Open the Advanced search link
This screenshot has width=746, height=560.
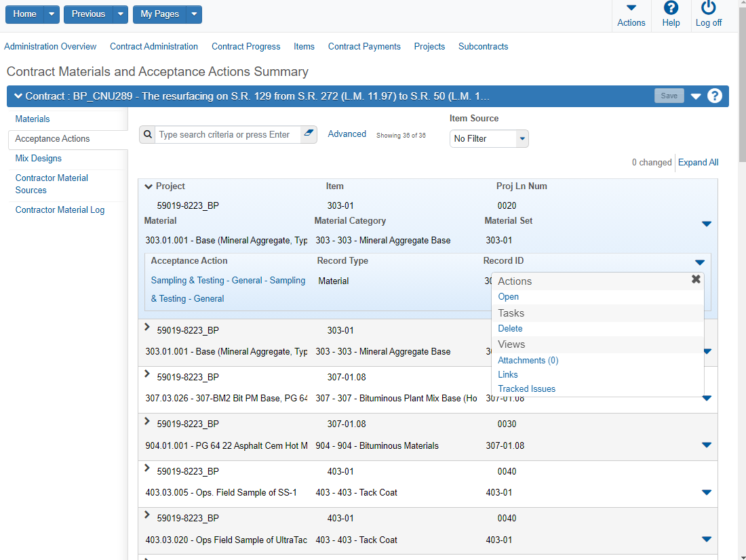point(347,134)
